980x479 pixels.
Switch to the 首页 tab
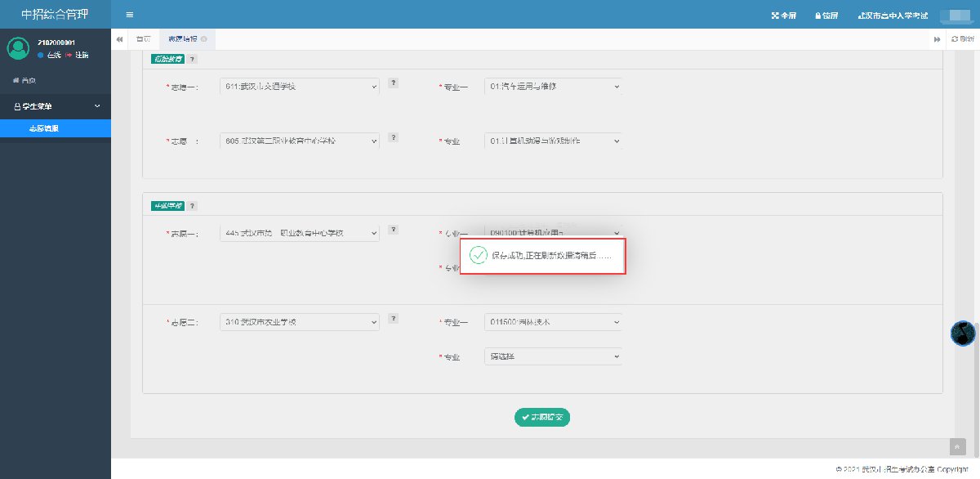[x=144, y=39]
